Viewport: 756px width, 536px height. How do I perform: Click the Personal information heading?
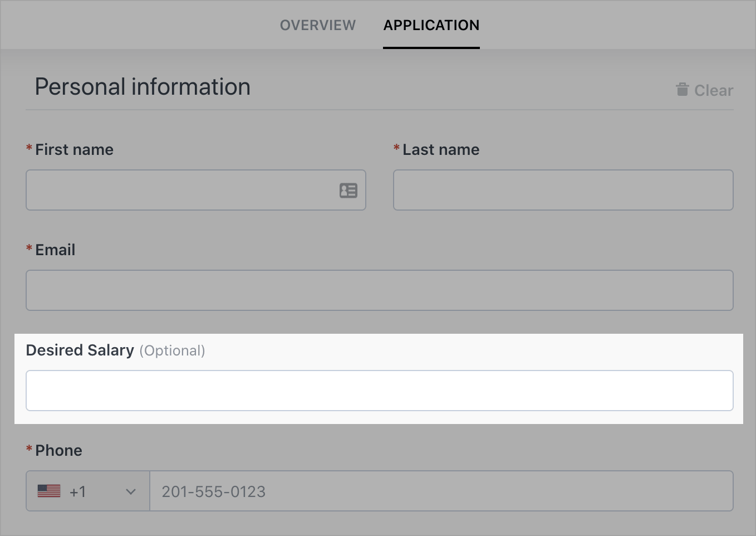[143, 87]
